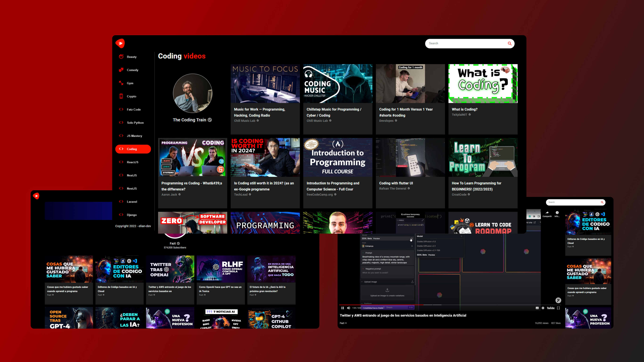Open the Twitter tras OpenAI thumbnail in Fazt window
644x362 pixels.
[170, 269]
